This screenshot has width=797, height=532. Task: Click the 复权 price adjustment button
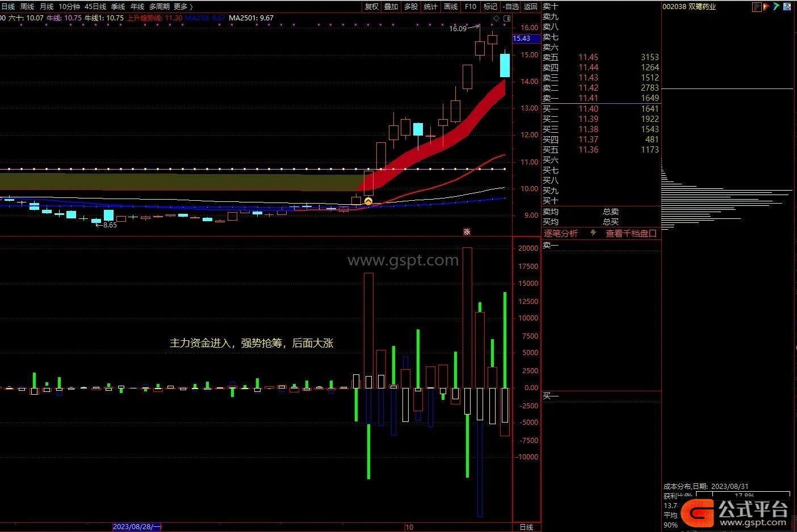[x=371, y=6]
